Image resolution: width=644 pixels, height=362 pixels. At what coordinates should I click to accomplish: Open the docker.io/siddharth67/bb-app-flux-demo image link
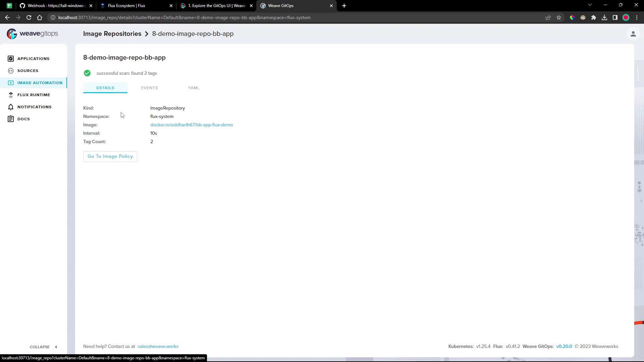192,125
